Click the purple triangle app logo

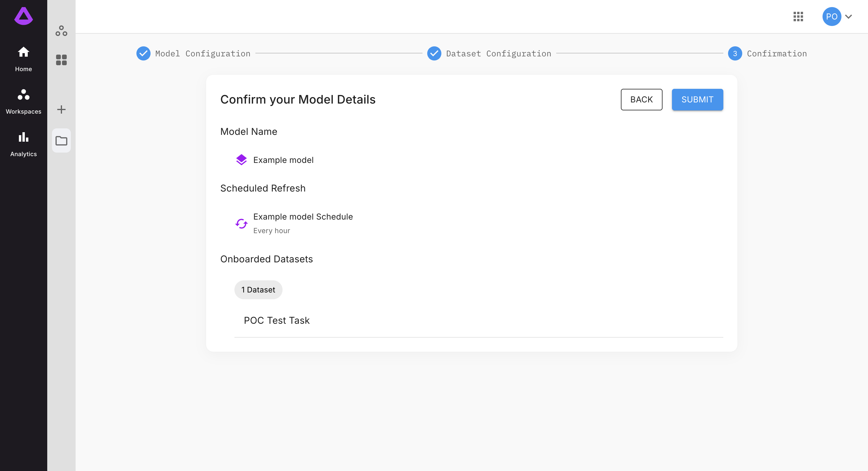(24, 16)
